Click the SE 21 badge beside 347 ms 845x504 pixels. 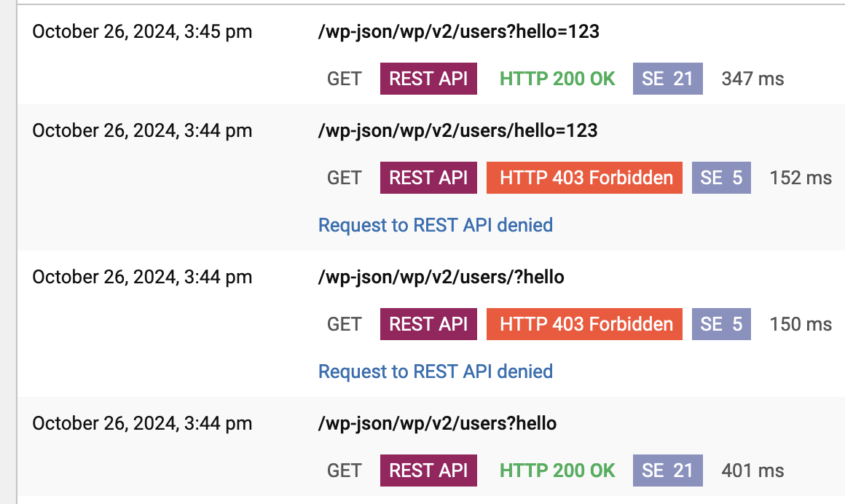point(667,79)
